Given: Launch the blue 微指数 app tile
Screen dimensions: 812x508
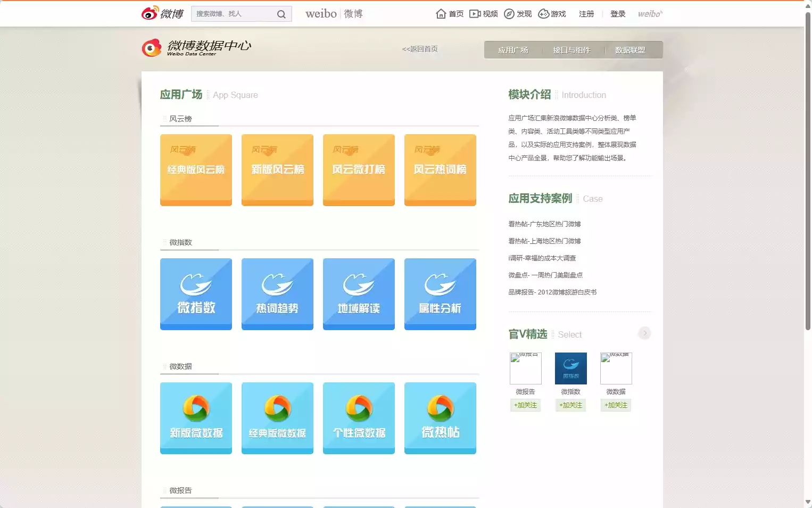Looking at the screenshot, I should coord(196,294).
